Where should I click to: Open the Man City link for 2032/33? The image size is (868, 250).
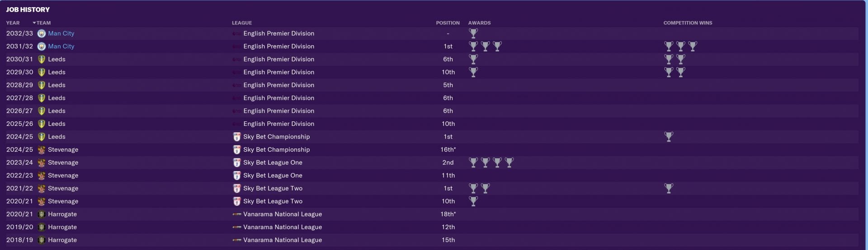pos(61,33)
